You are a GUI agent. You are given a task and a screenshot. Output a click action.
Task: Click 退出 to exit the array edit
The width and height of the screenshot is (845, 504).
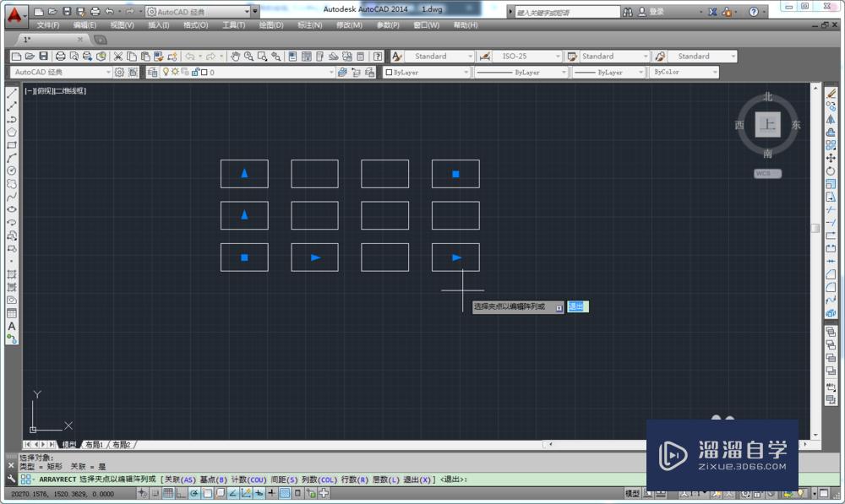pos(577,306)
